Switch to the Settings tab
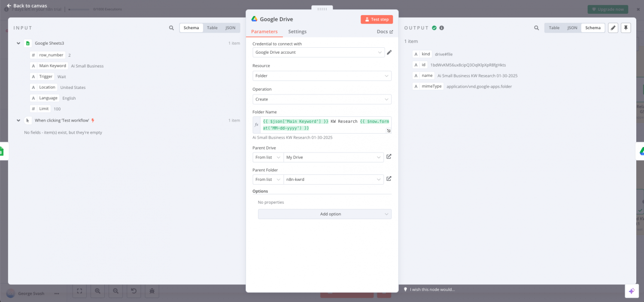Viewport: 644px width, 302px height. tap(297, 31)
